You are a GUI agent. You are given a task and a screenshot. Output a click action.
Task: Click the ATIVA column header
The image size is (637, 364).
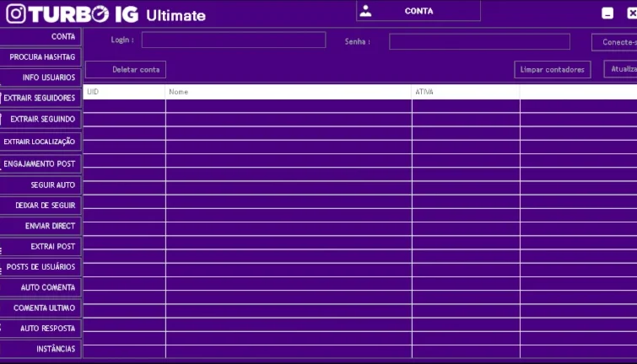click(x=466, y=92)
